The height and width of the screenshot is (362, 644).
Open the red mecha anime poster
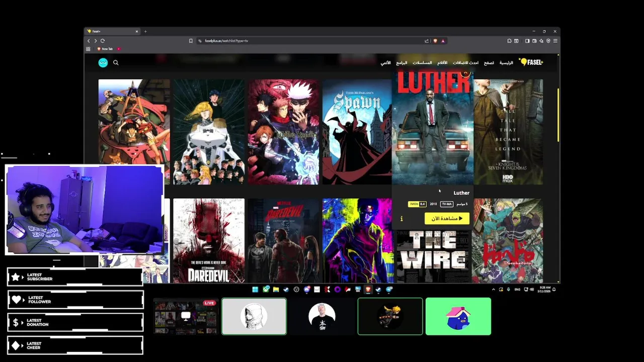134,132
